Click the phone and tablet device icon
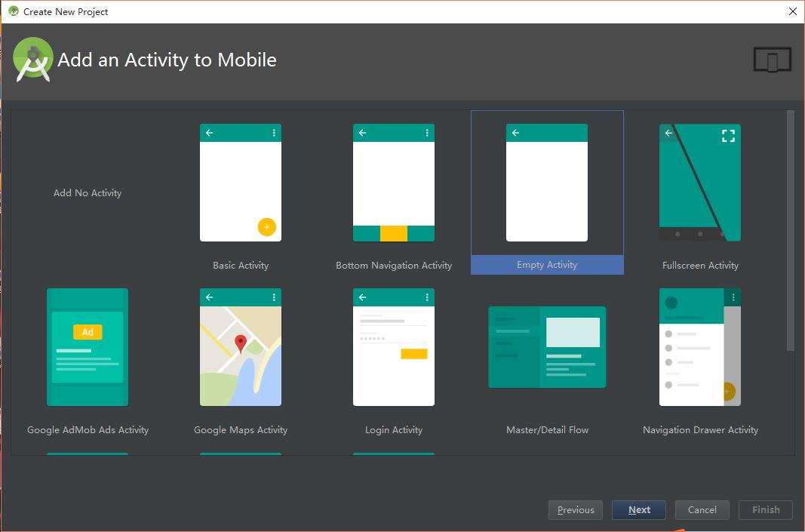 click(772, 60)
